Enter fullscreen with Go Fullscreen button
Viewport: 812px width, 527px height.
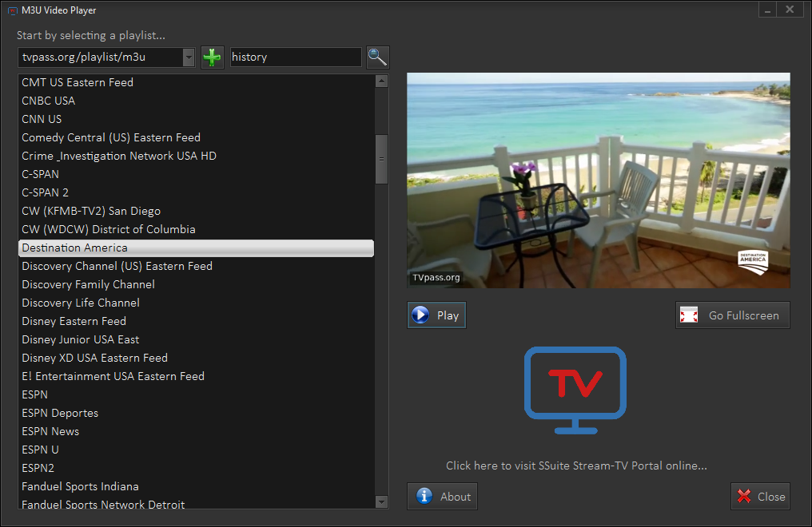click(x=732, y=315)
